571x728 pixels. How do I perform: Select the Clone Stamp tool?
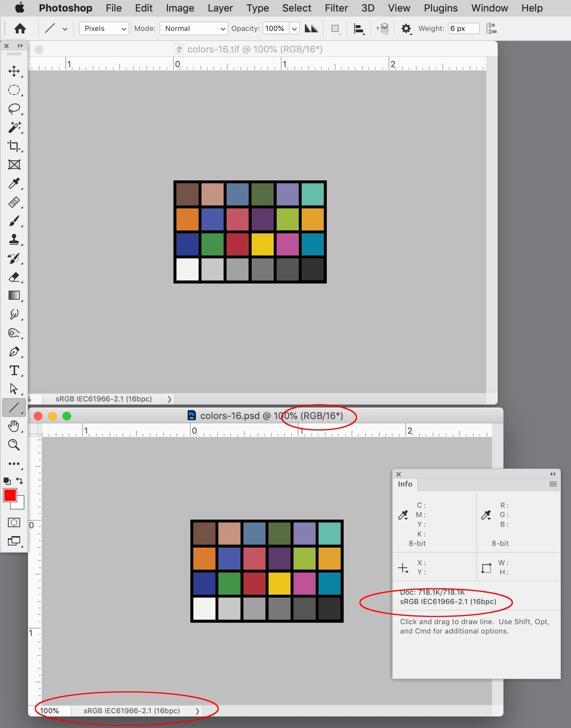(14, 239)
